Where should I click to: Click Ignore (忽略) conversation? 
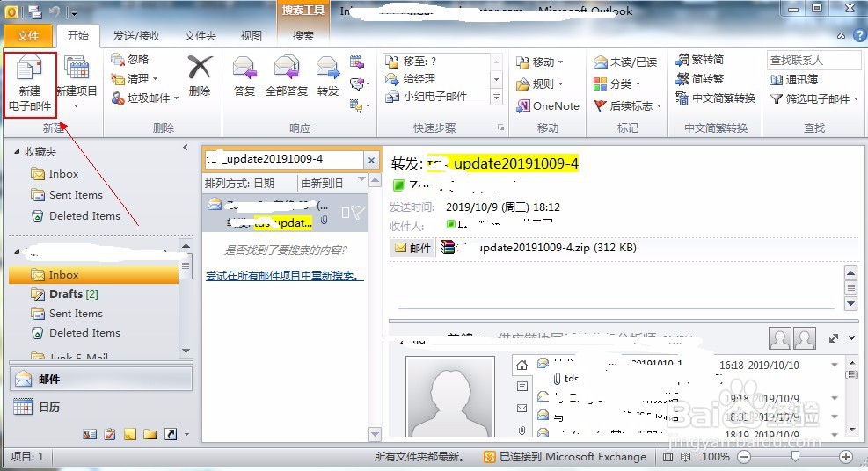130,60
